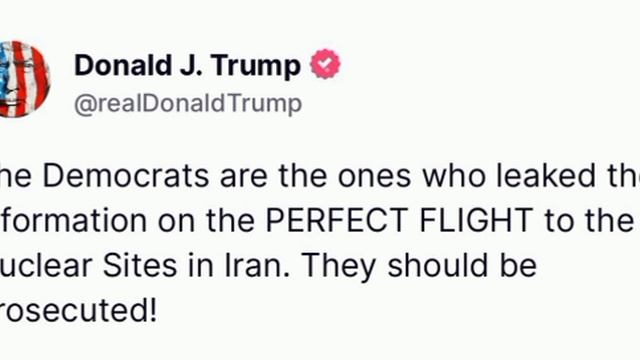Click the word ones in the first line
The height and width of the screenshot is (360, 640).
(374, 176)
